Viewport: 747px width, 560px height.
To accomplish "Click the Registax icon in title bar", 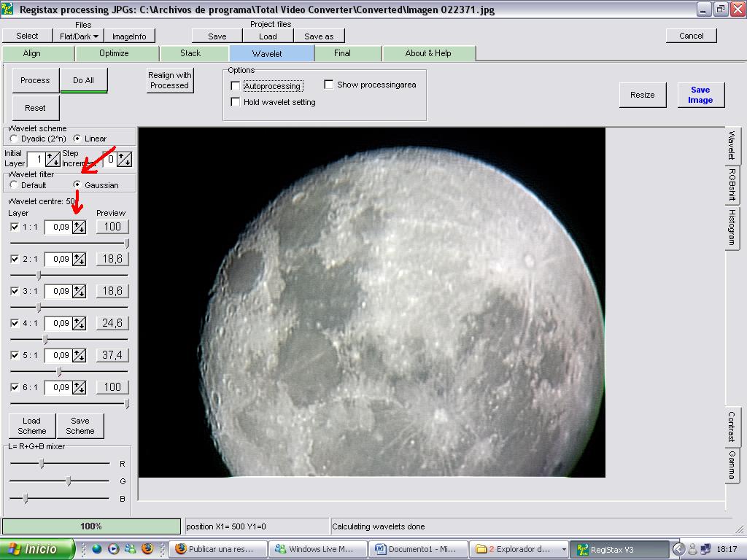I will (x=7, y=9).
